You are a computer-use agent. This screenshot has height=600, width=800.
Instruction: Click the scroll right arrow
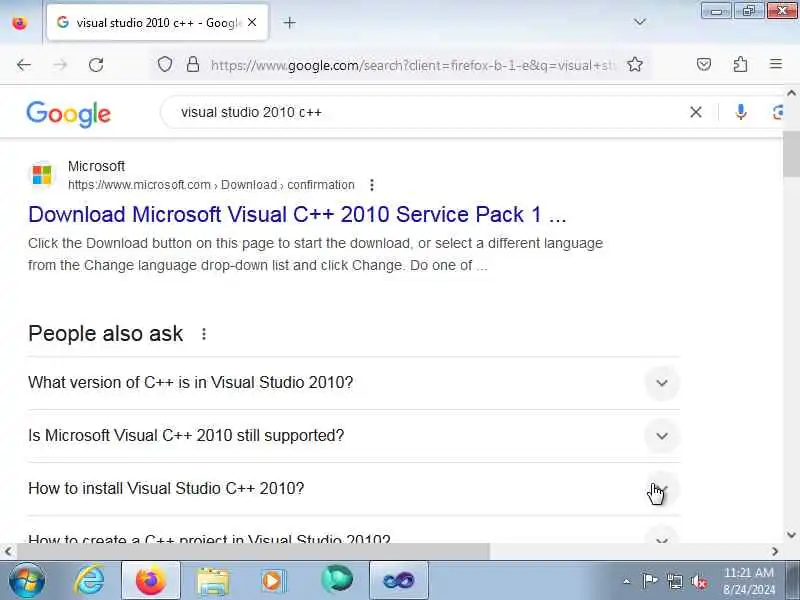tap(775, 551)
